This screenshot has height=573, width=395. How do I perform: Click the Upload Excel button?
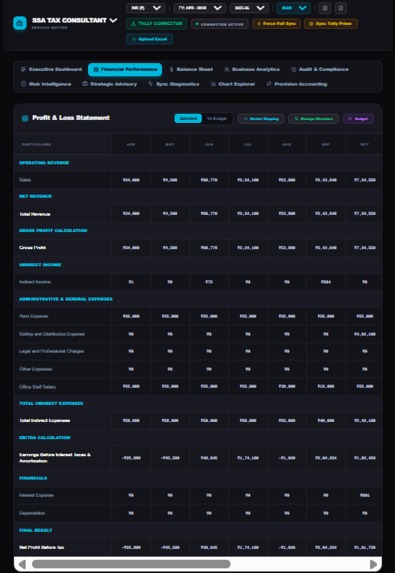[149, 39]
